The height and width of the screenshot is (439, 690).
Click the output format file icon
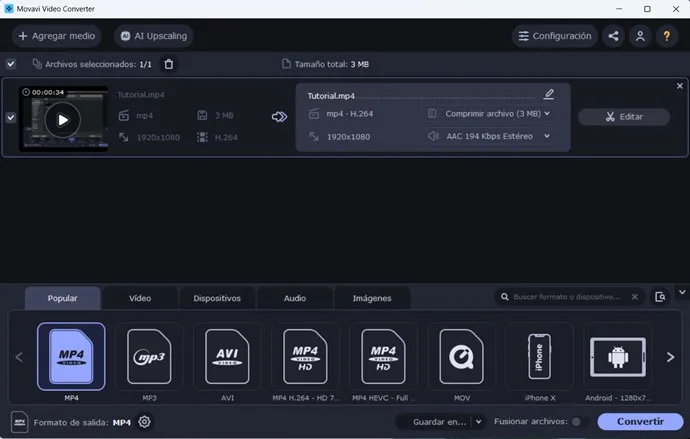20,422
